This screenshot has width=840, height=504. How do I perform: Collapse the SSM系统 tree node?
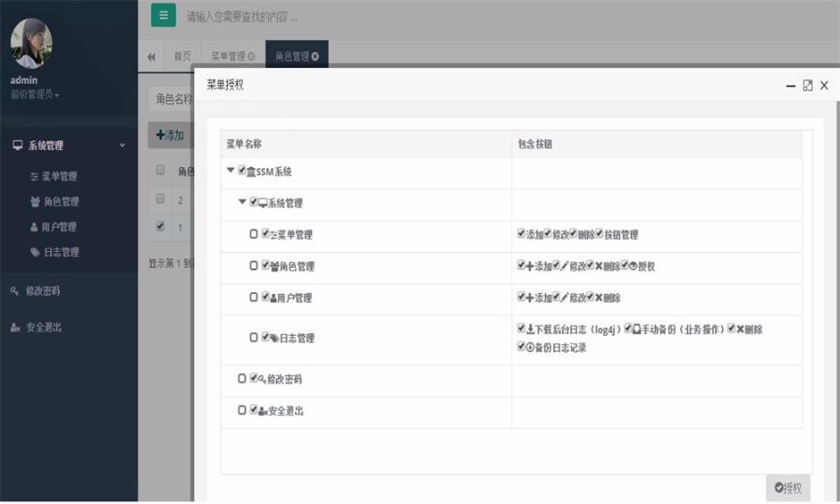pos(231,170)
